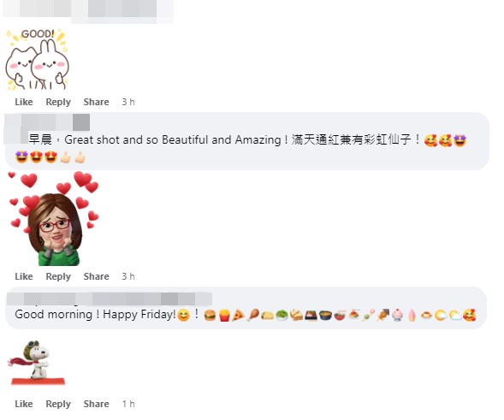The height and width of the screenshot is (420, 504).
Task: Share the Great shot and Amazing comment
Action: [x=96, y=276]
